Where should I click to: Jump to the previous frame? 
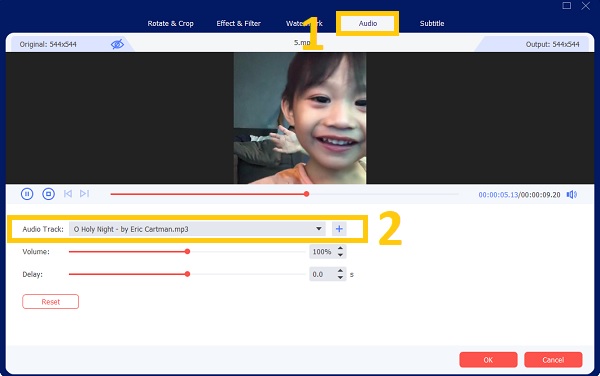68,194
